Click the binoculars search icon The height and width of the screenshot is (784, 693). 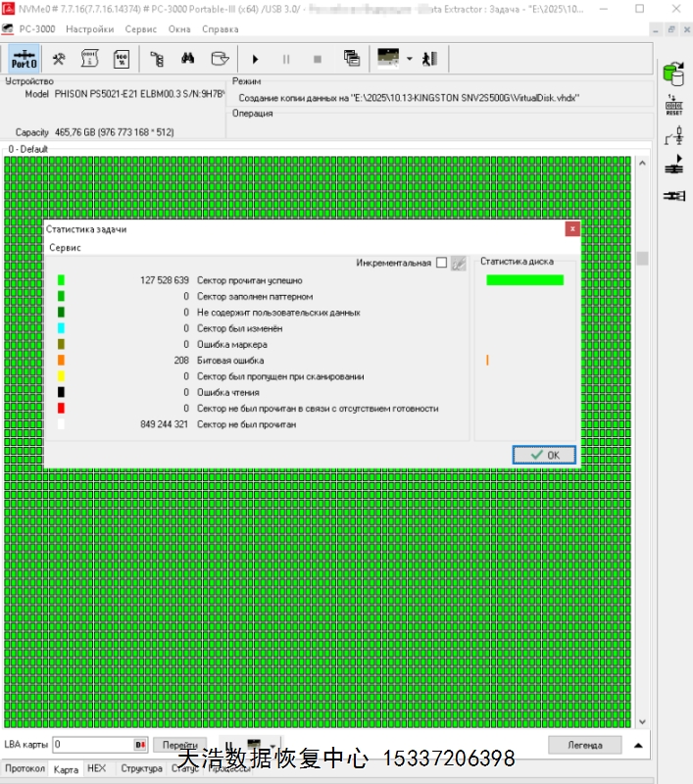188,59
